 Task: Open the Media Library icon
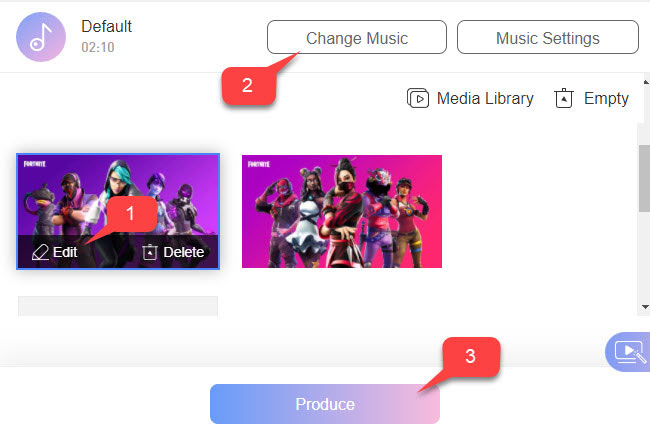(417, 98)
